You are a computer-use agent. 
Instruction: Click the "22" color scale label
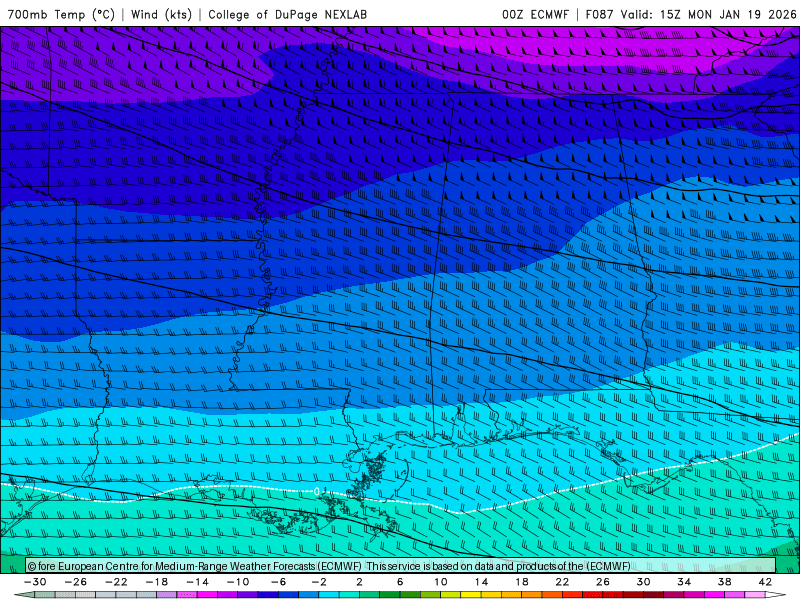(562, 582)
